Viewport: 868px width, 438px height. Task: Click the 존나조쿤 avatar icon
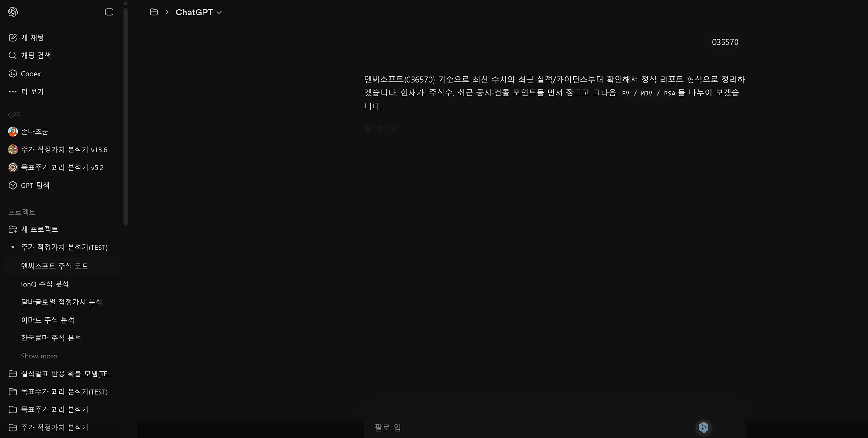tap(13, 132)
